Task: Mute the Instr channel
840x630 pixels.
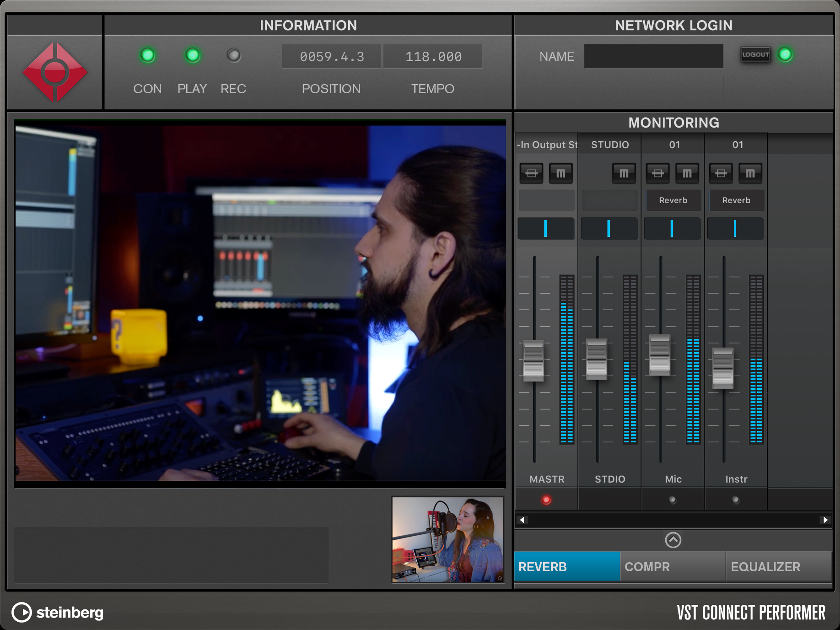Action: 750,173
